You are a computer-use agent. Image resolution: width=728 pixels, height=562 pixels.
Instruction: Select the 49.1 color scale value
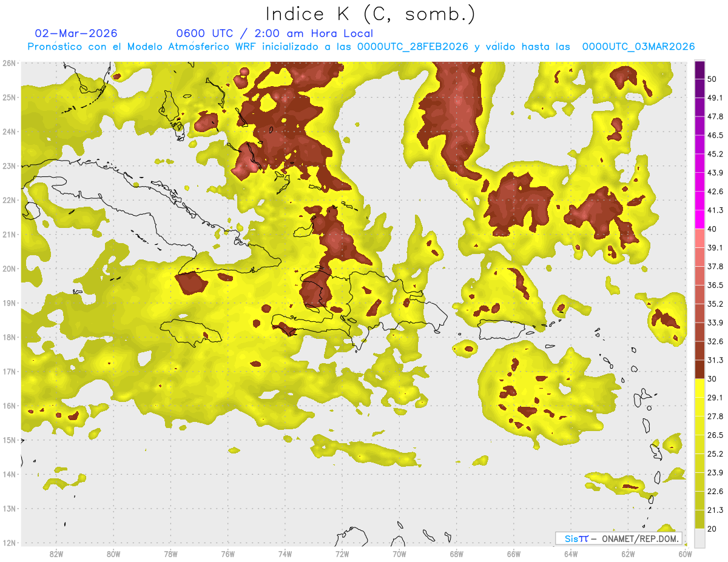pyautogui.click(x=715, y=98)
